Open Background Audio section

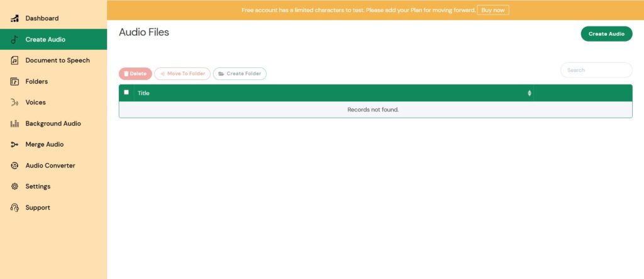pos(53,123)
